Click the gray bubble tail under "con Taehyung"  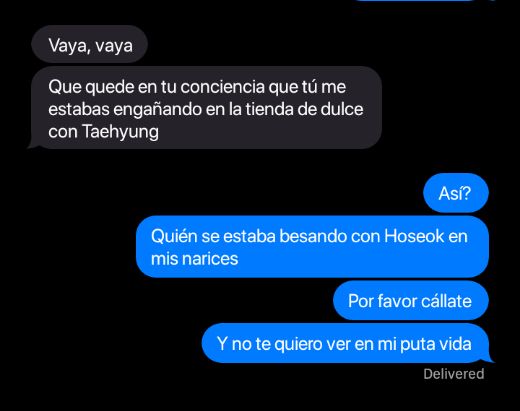click(33, 145)
